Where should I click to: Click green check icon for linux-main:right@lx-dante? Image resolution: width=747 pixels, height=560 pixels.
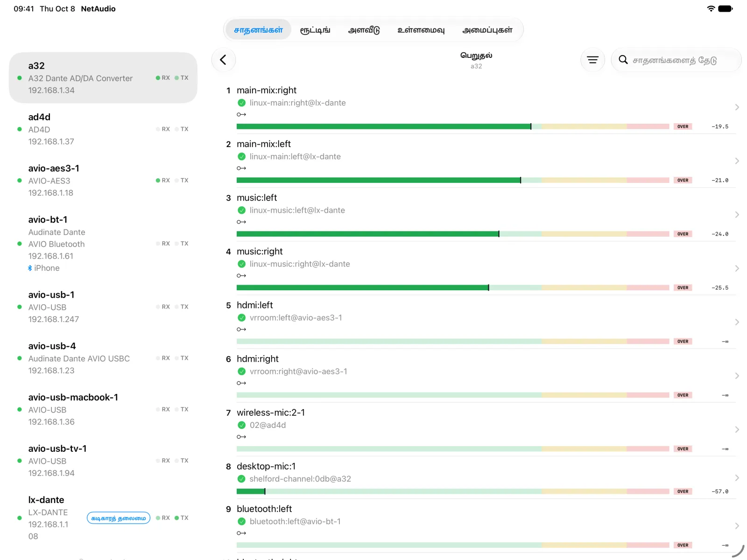point(241,103)
